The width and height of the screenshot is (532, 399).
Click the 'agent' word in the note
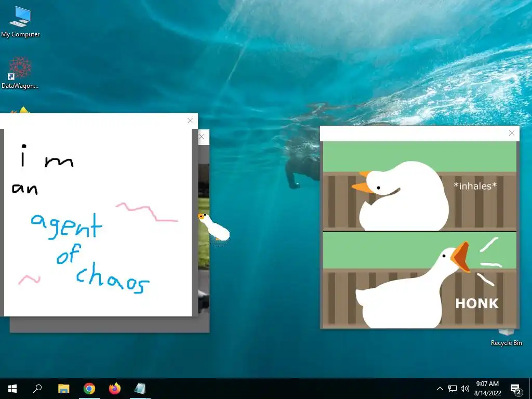[66, 226]
